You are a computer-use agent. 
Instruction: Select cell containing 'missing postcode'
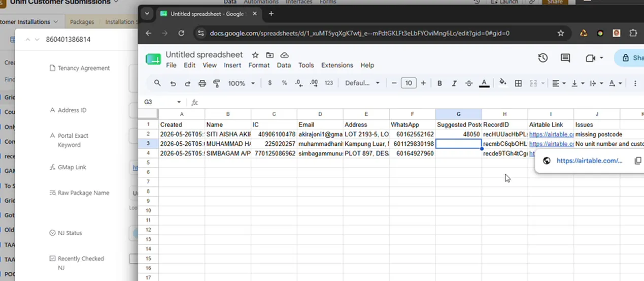coord(597,134)
